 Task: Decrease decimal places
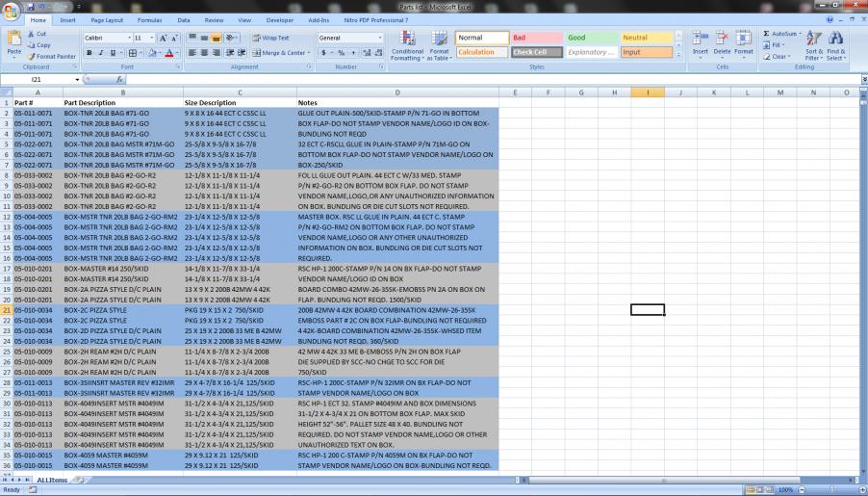click(378, 53)
